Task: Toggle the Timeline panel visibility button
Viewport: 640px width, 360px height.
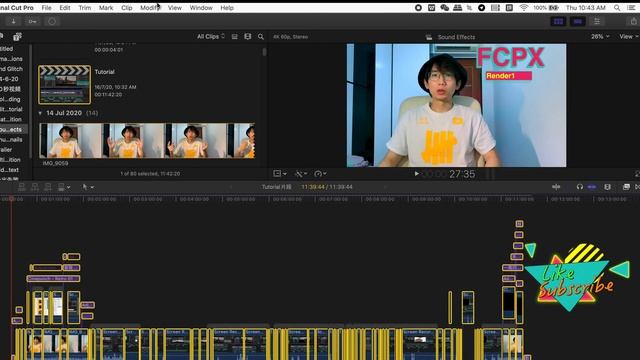Action: pyautogui.click(x=578, y=21)
